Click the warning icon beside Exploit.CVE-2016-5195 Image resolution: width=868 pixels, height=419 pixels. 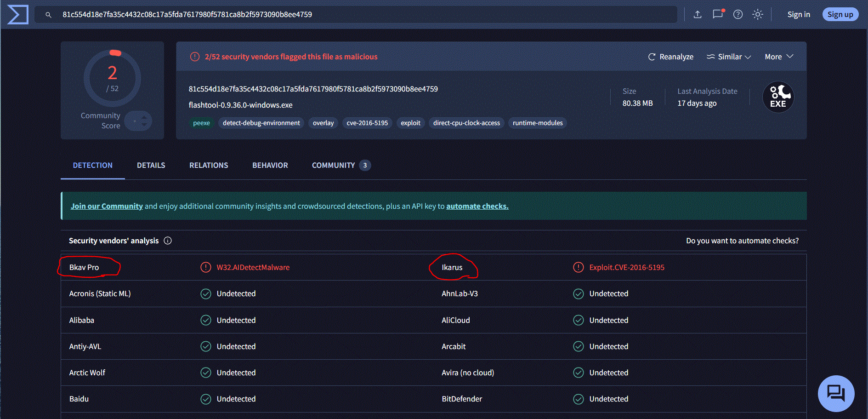pos(578,267)
